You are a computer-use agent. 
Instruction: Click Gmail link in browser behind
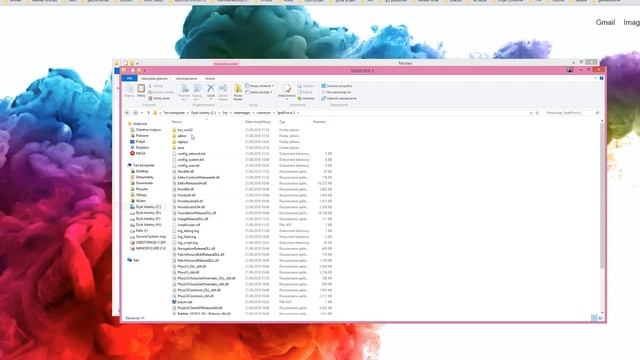[605, 22]
